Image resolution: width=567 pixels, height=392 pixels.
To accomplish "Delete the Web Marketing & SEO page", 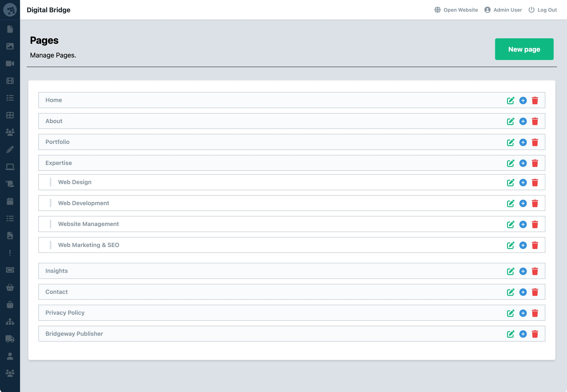I will click(535, 245).
